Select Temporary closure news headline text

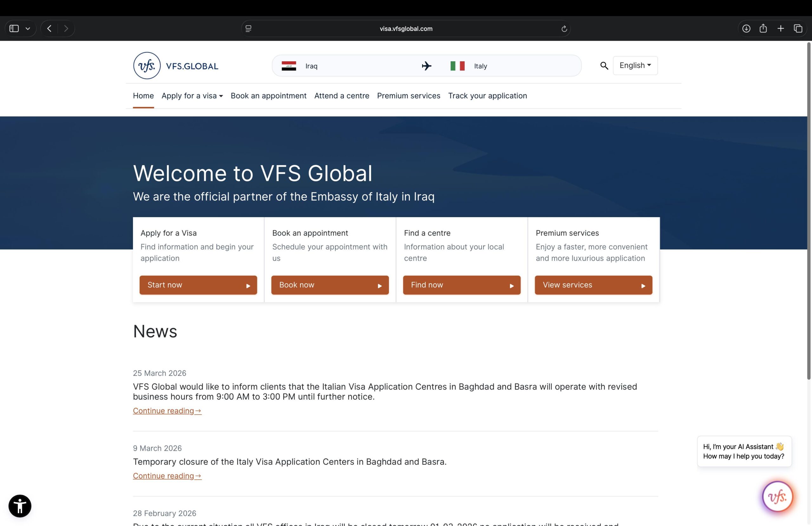click(x=290, y=462)
